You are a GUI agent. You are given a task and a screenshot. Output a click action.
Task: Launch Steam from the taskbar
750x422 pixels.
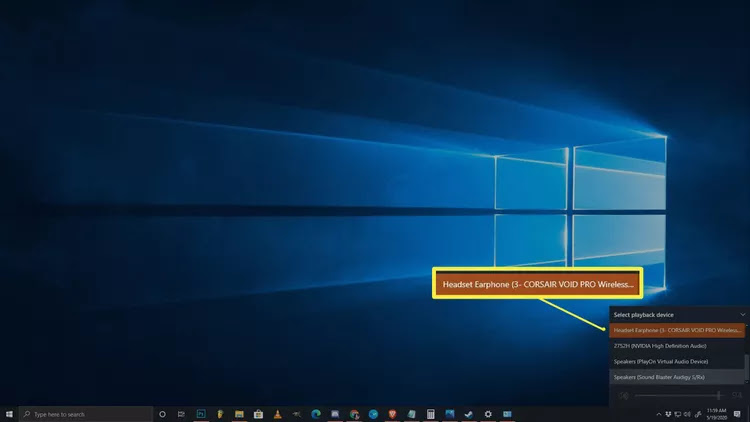pyautogui.click(x=469, y=414)
